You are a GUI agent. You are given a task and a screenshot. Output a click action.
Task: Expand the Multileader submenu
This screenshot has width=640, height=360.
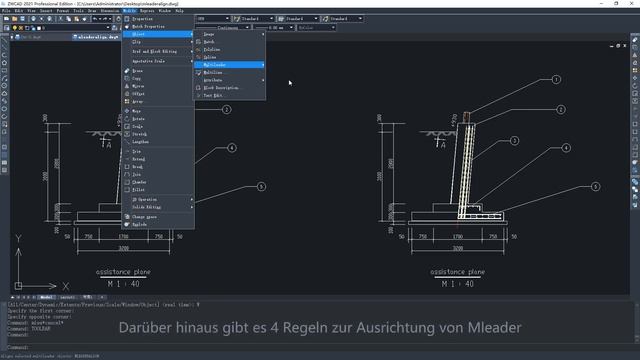coord(229,65)
